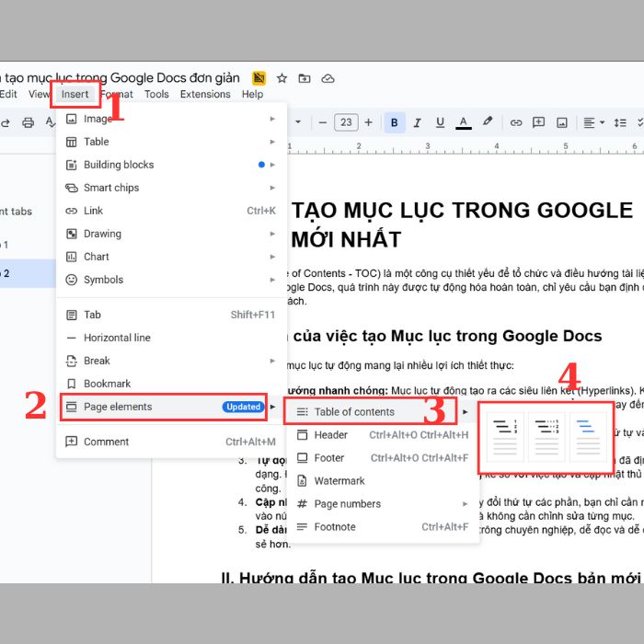644x644 pixels.
Task: Open the text color picker
Action: (x=464, y=122)
